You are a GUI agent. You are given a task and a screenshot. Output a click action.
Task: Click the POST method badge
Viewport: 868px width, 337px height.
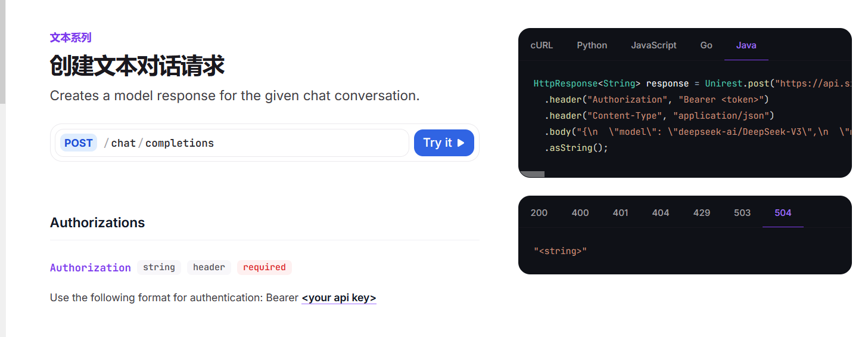point(79,143)
